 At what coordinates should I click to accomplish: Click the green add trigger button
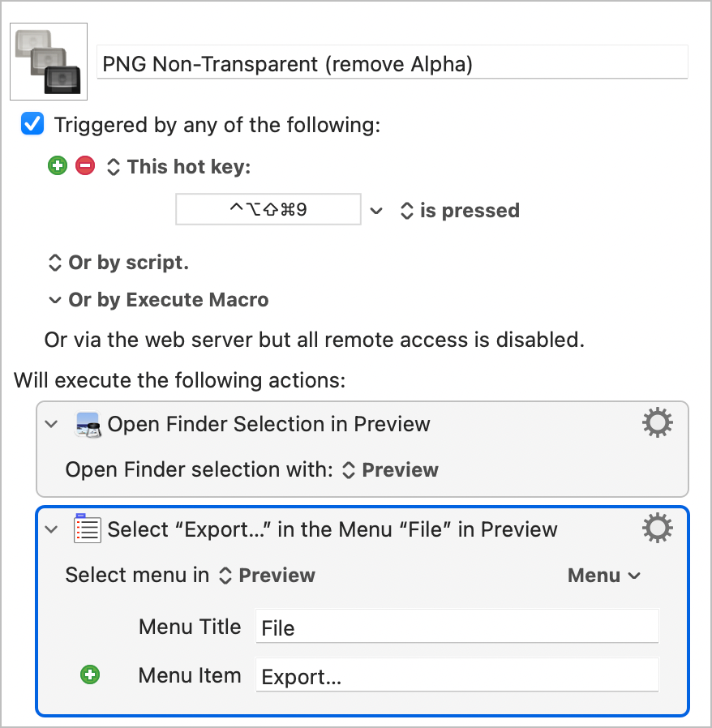click(x=57, y=166)
